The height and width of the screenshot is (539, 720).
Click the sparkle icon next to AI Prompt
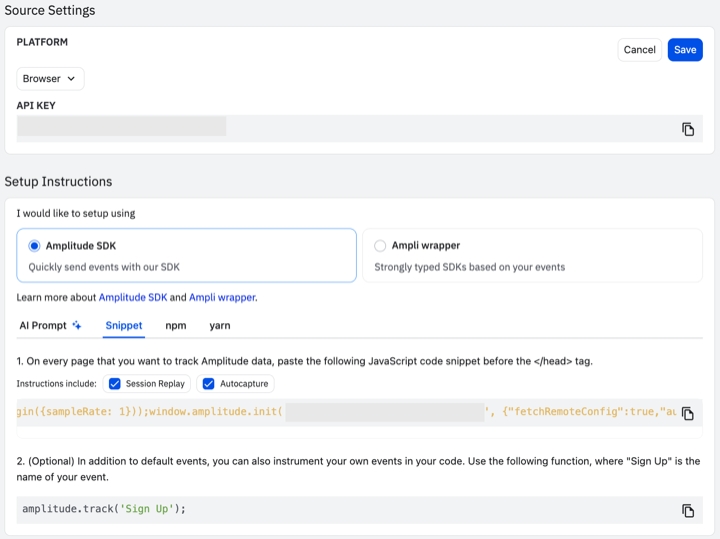pos(77,326)
